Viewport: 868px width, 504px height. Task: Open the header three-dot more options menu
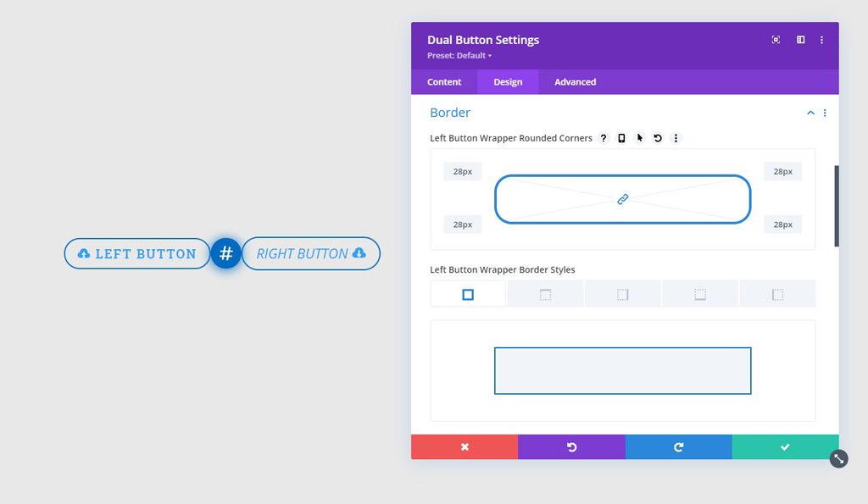(x=821, y=40)
